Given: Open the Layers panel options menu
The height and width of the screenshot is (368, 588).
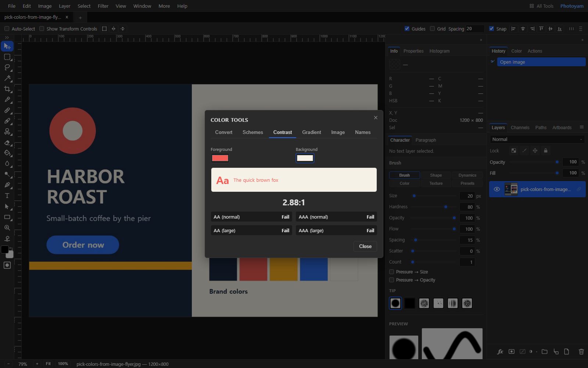Looking at the screenshot, I should tap(581, 127).
